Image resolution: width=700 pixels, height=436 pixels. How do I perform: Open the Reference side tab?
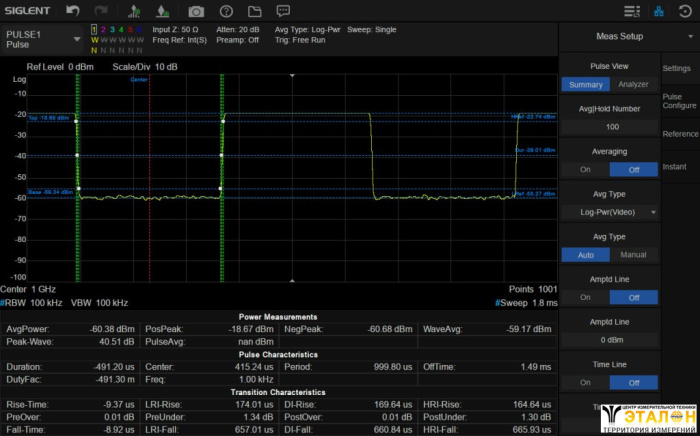pyautogui.click(x=679, y=134)
